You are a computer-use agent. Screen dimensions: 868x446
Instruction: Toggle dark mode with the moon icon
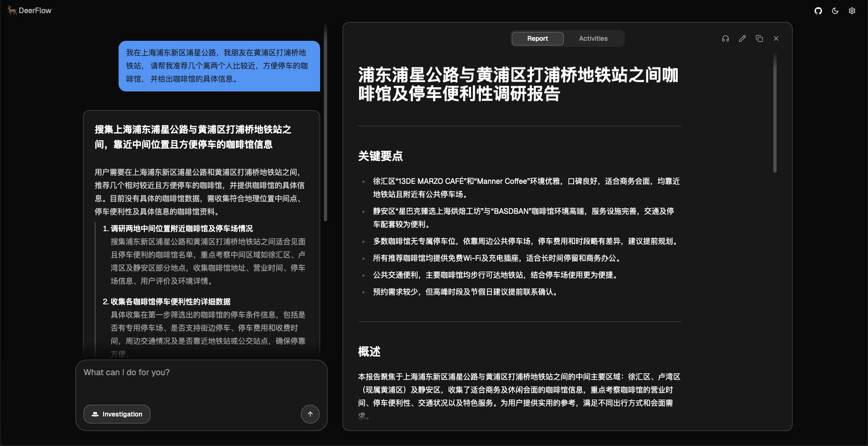835,11
